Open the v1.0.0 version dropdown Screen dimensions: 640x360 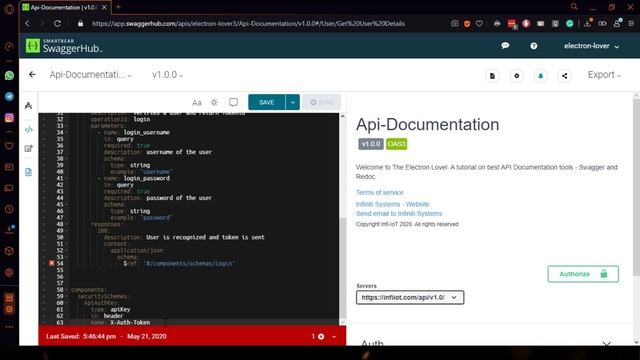point(167,75)
